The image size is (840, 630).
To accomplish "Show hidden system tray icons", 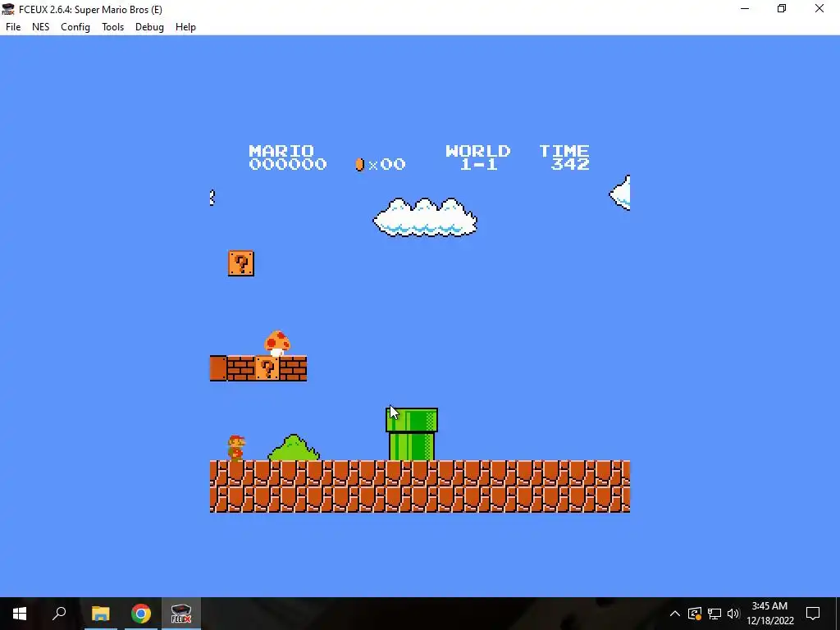I will click(675, 614).
